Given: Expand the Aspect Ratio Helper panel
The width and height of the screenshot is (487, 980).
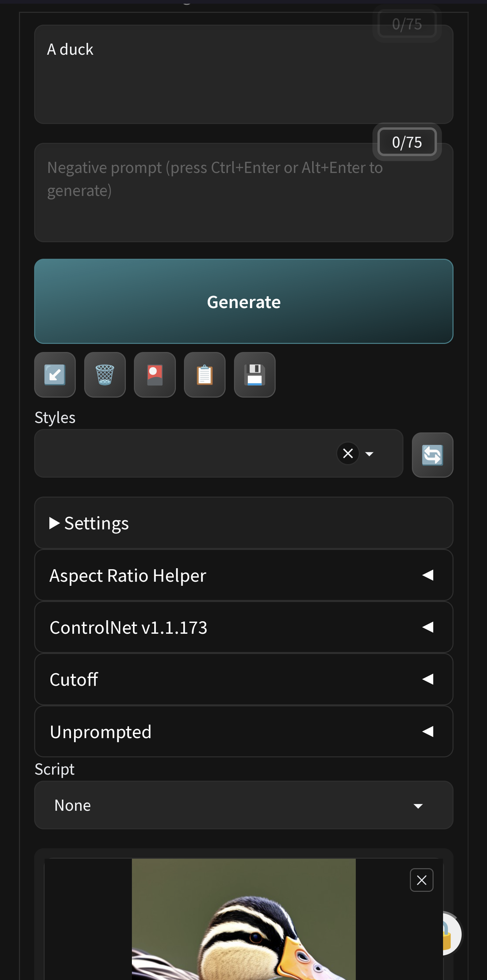Looking at the screenshot, I should point(243,575).
